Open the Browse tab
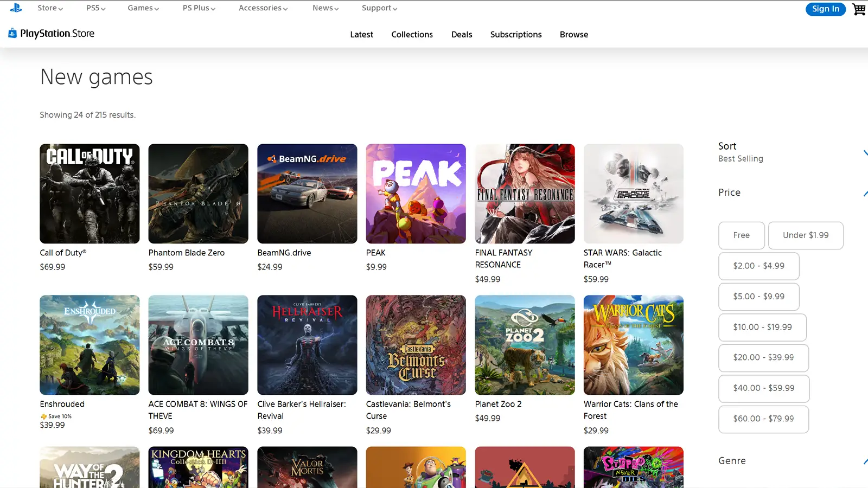The image size is (868, 488). (574, 35)
